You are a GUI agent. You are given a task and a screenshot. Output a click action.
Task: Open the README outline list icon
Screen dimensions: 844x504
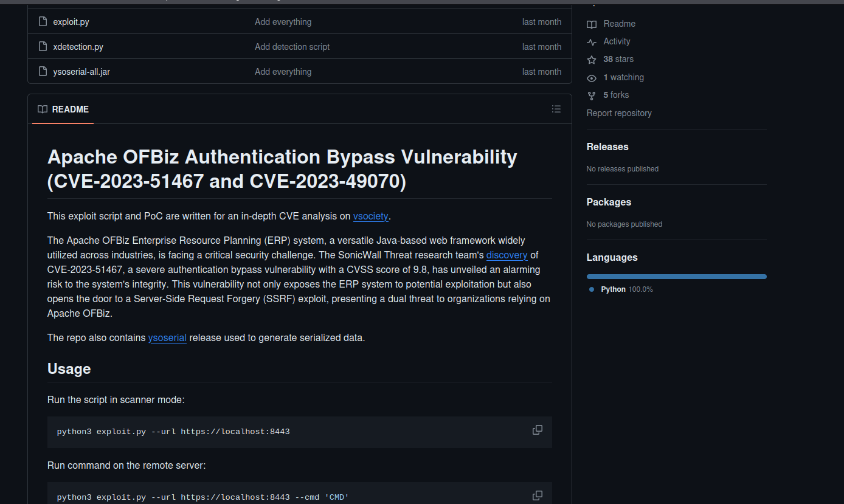tap(556, 109)
